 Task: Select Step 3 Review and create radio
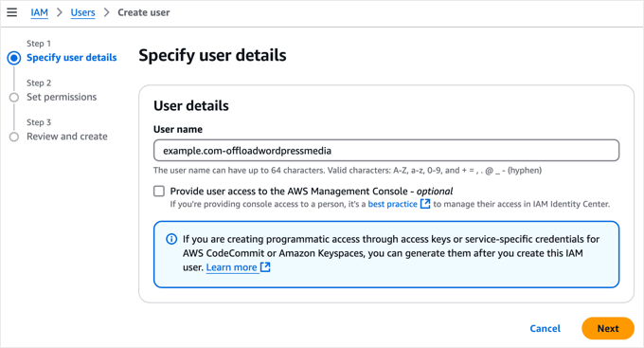coord(14,137)
